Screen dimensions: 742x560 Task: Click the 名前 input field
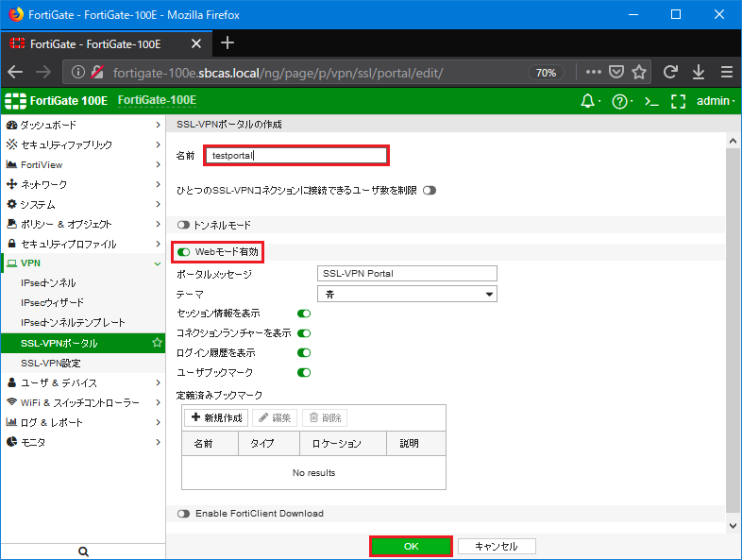296,155
